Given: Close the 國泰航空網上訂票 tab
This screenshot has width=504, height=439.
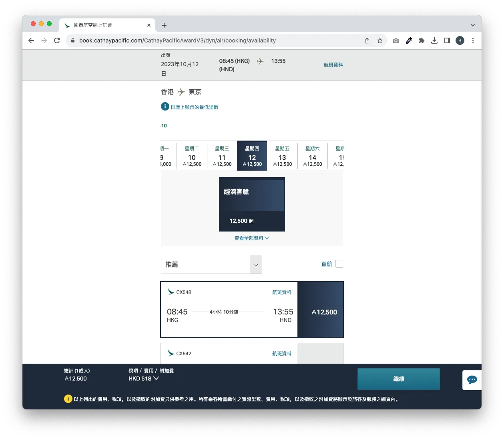Looking at the screenshot, I should 149,25.
